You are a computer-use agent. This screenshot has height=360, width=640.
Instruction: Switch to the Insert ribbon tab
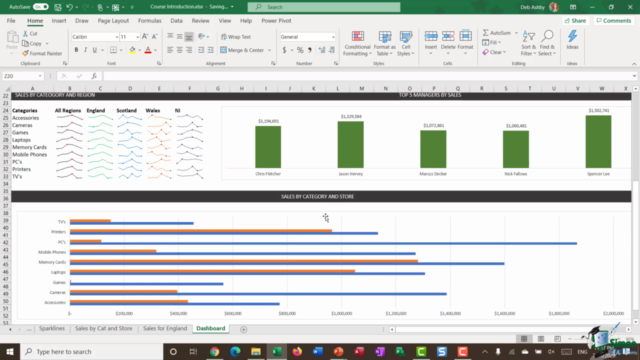pos(59,20)
